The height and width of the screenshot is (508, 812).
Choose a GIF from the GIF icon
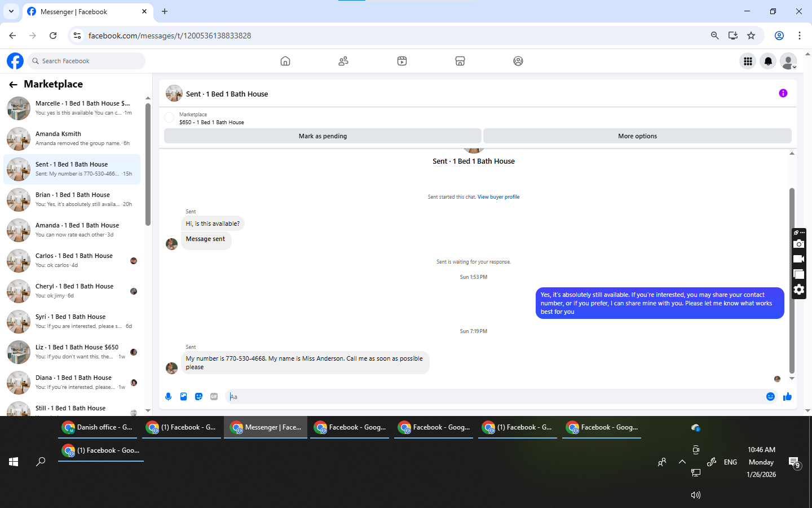214,397
